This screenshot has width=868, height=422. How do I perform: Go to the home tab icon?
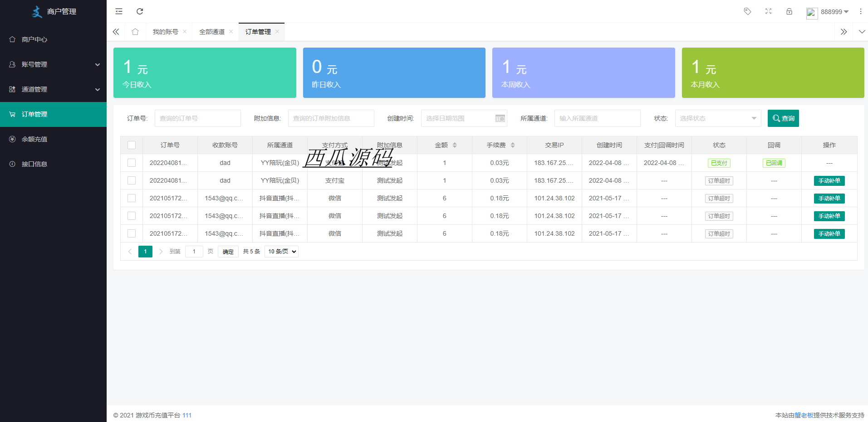click(135, 32)
